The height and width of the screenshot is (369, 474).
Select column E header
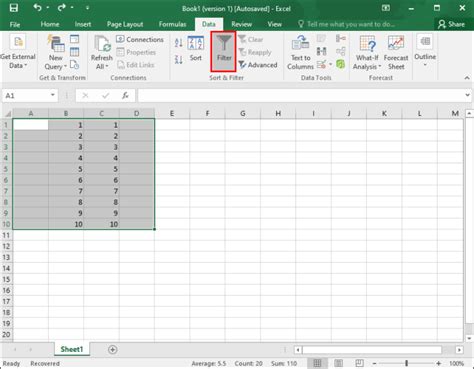pyautogui.click(x=172, y=114)
